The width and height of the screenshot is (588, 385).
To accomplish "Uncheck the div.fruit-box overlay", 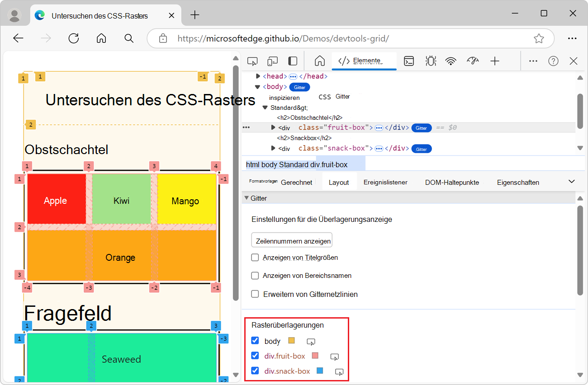I will [x=255, y=356].
